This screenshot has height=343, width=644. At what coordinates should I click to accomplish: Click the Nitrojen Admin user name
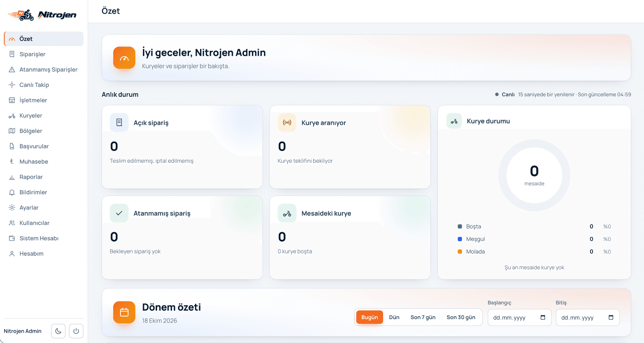click(x=23, y=331)
